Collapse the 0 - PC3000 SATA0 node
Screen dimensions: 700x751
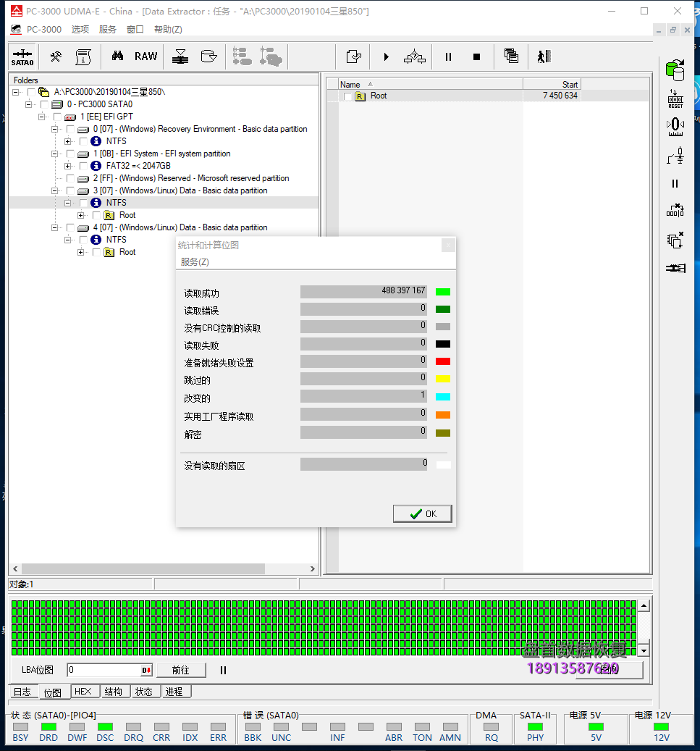[29, 104]
